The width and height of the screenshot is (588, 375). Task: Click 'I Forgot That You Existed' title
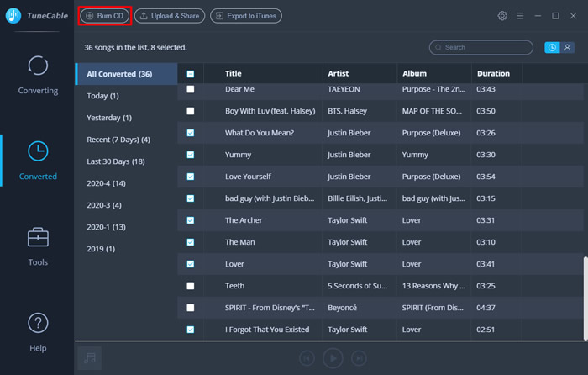pos(267,330)
